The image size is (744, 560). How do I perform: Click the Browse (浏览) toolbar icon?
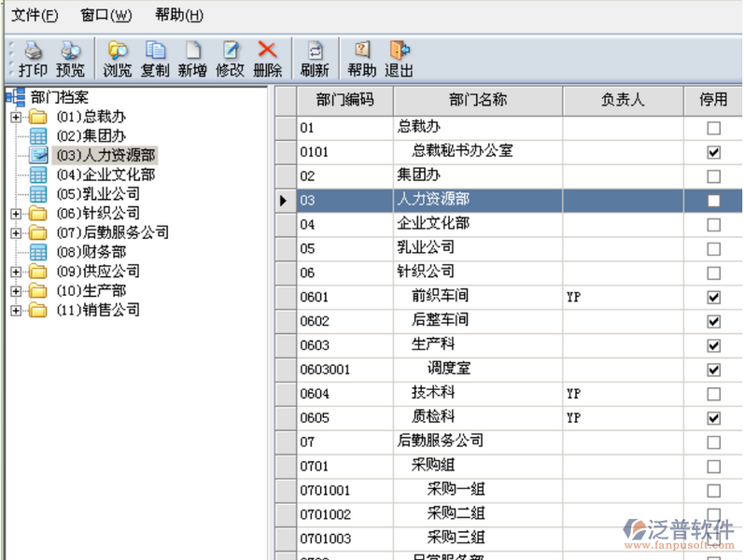(x=118, y=52)
